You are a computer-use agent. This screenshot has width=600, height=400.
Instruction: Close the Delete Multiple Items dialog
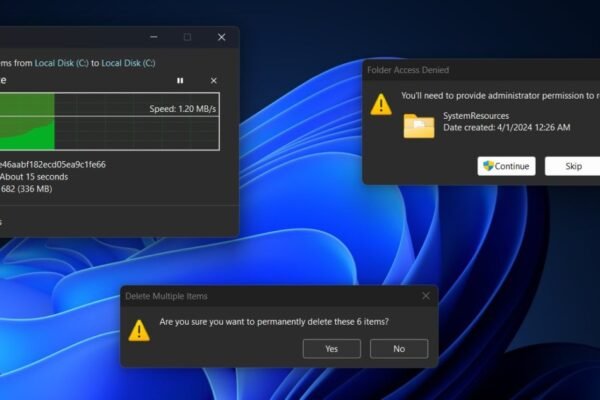click(426, 296)
